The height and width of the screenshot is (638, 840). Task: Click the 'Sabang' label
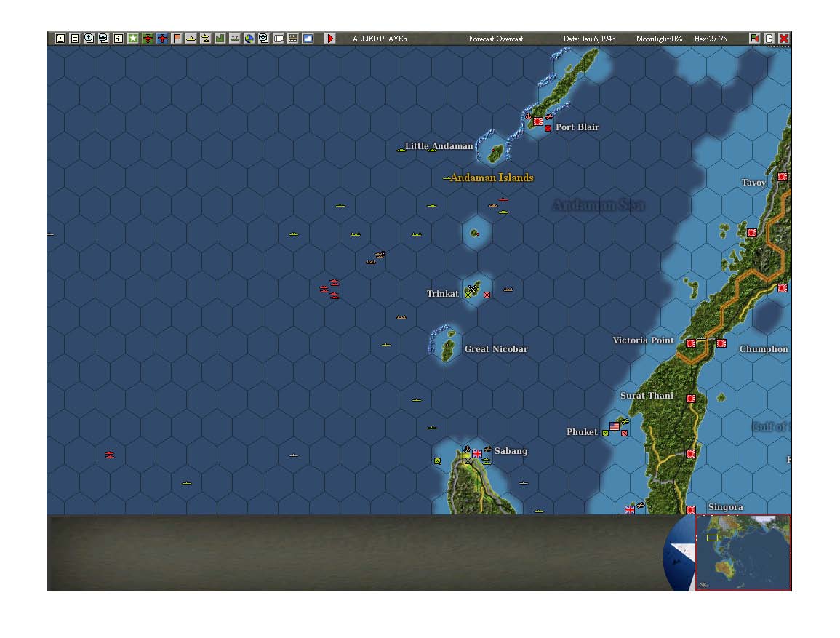point(511,451)
